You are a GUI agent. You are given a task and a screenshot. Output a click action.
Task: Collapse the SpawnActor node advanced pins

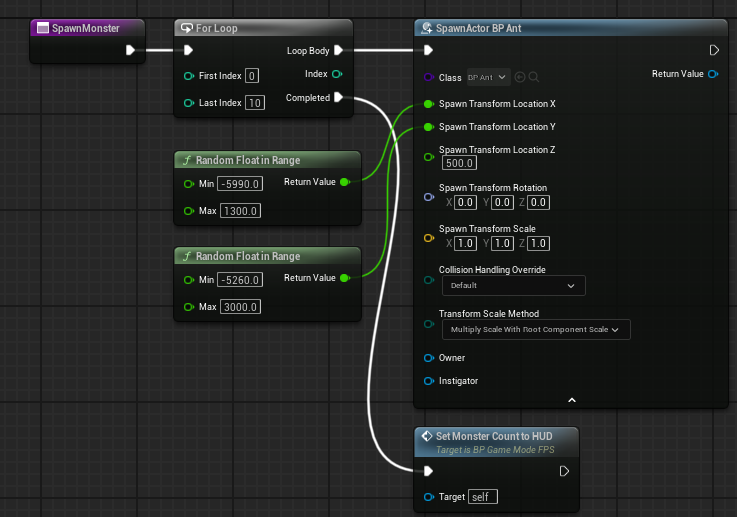[572, 400]
